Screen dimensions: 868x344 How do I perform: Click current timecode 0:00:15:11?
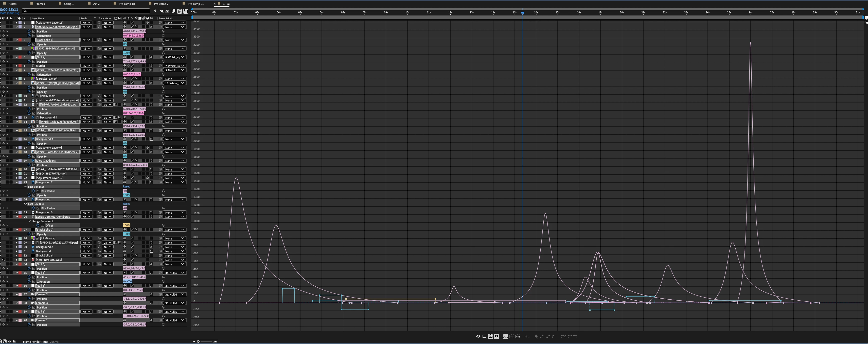tap(9, 10)
